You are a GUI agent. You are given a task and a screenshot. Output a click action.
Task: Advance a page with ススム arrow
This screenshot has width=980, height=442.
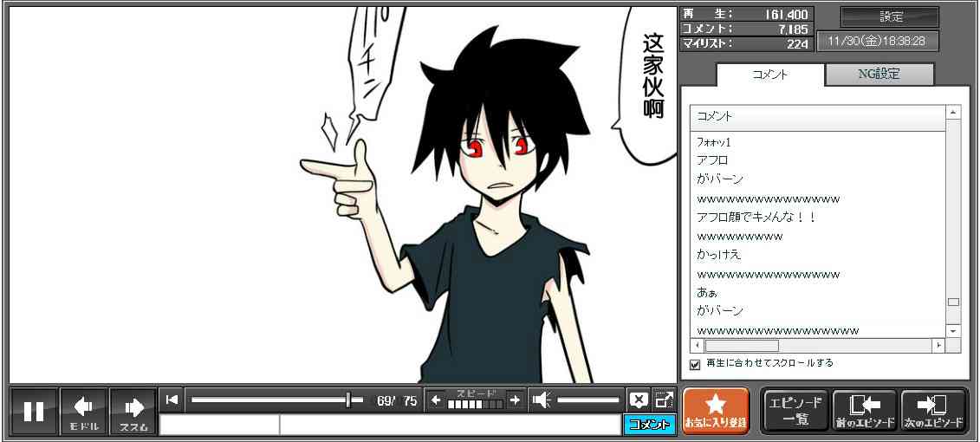(133, 411)
